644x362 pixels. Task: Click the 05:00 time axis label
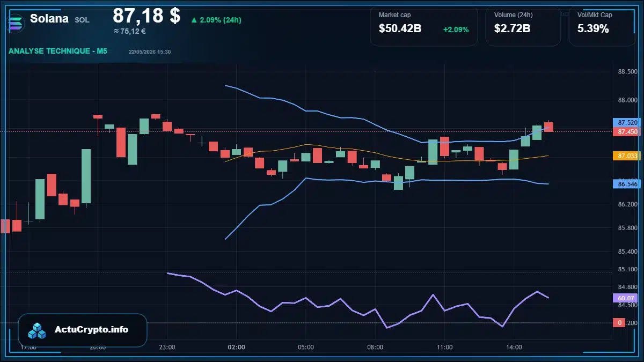[x=306, y=347]
